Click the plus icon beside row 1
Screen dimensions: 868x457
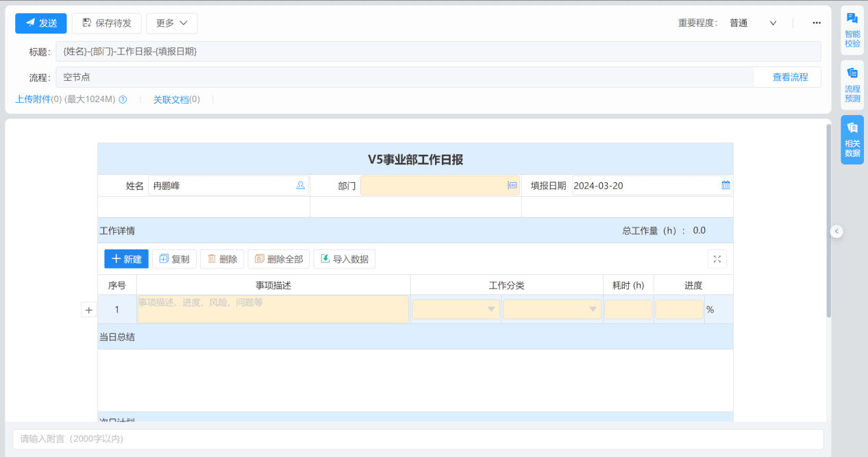(x=88, y=310)
